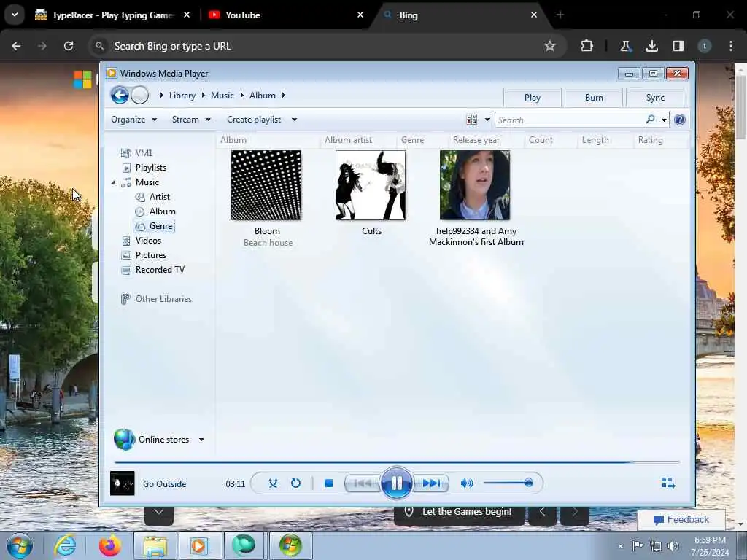
Task: Skip to the next track
Action: click(431, 483)
